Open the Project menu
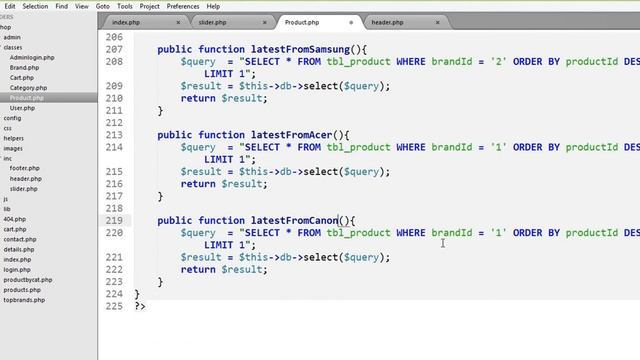This screenshot has height=360, width=640. click(x=149, y=6)
